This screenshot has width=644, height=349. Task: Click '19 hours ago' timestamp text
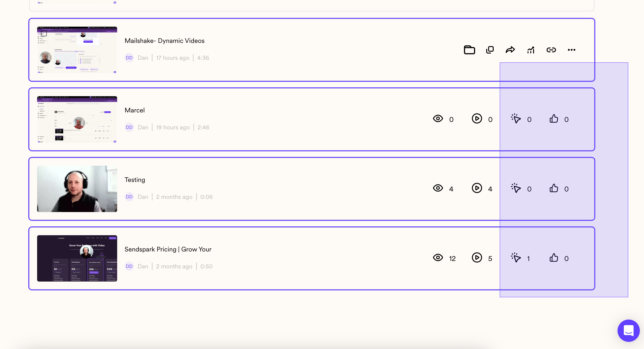coord(173,127)
